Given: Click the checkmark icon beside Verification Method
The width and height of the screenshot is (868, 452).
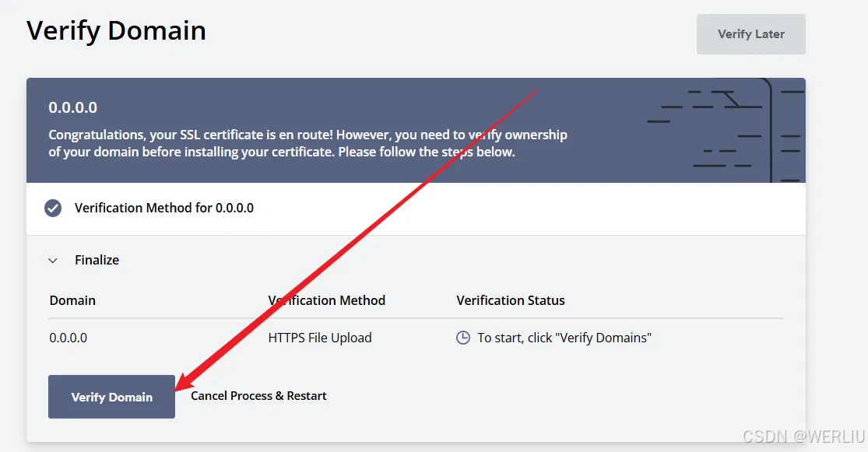Looking at the screenshot, I should [x=53, y=208].
